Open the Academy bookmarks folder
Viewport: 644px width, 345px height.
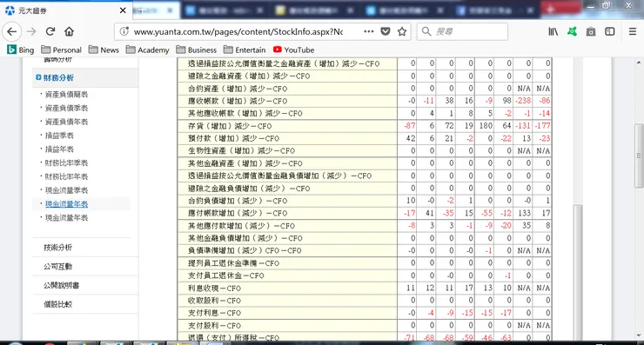click(x=147, y=50)
